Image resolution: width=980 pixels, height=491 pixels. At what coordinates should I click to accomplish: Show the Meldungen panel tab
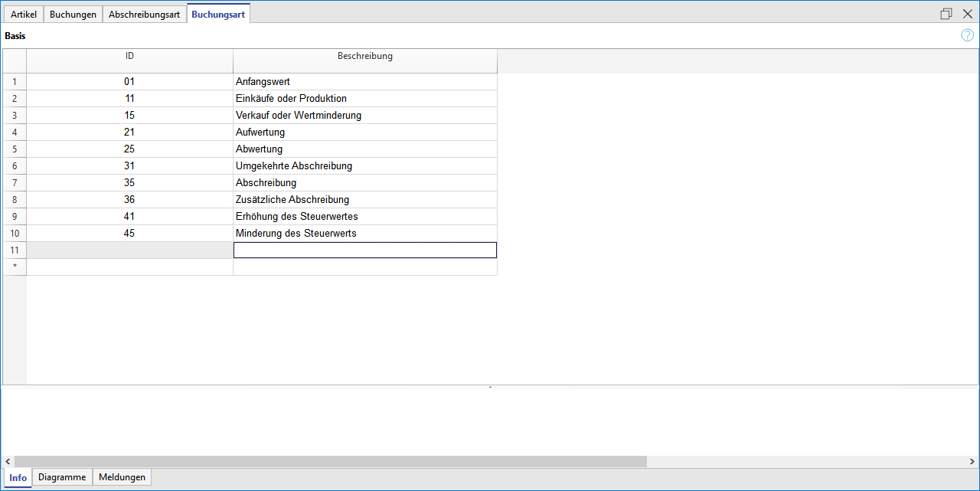pos(122,477)
